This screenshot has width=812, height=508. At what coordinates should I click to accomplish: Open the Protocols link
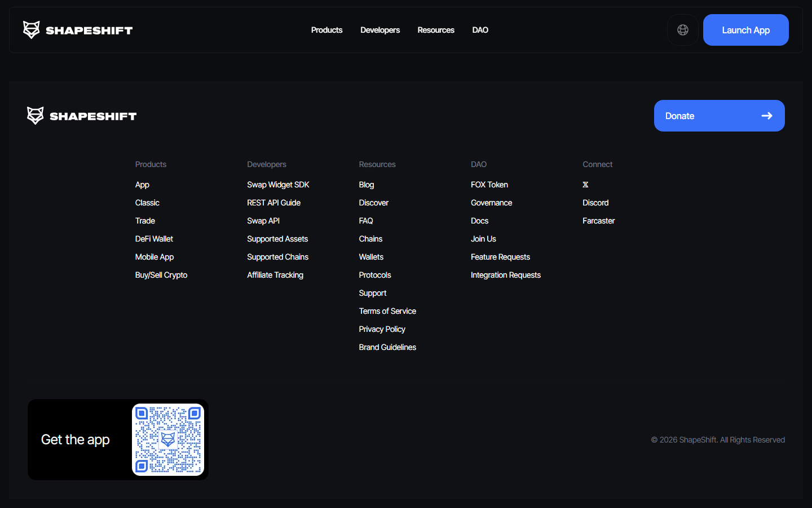click(375, 275)
